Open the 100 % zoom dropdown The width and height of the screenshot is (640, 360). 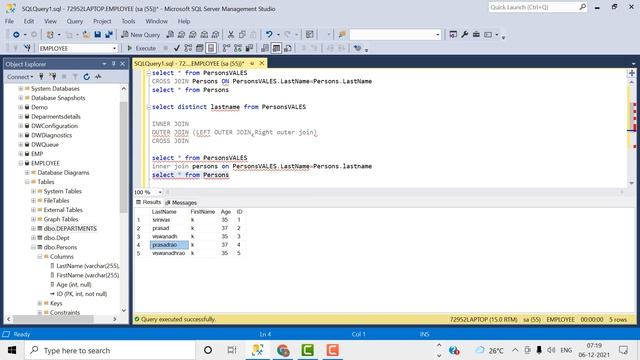coord(160,192)
